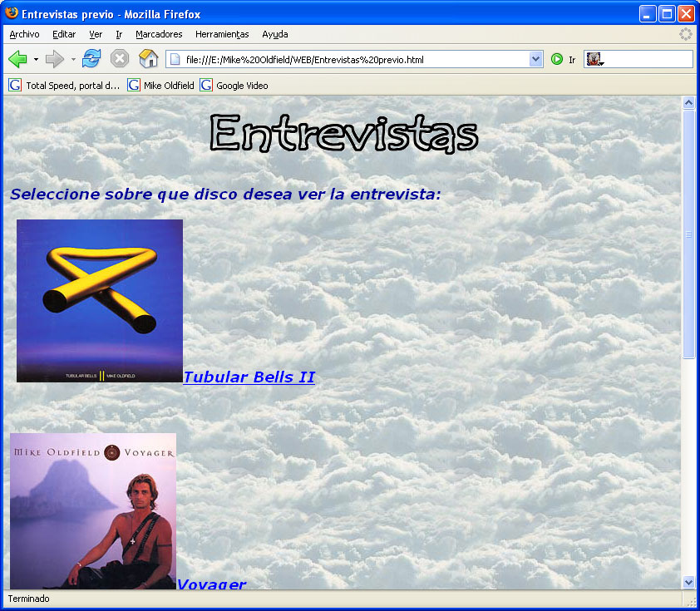Open the Editar menu
Image resolution: width=700 pixels, height=611 pixels.
click(64, 34)
